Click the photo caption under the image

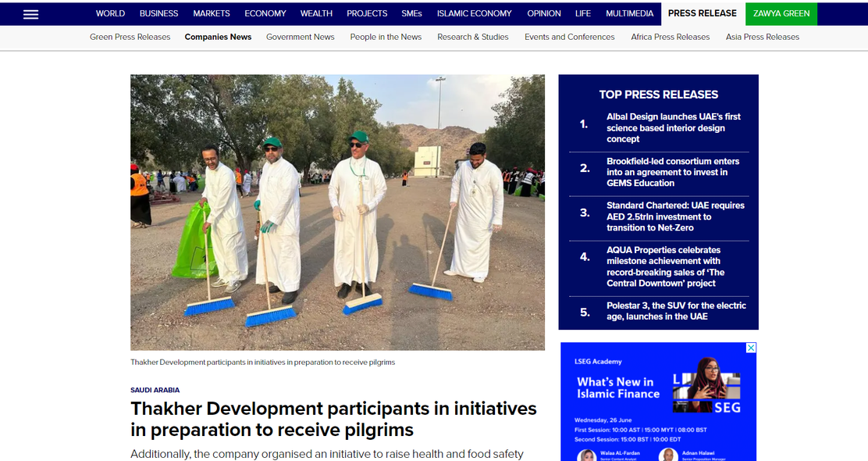263,363
